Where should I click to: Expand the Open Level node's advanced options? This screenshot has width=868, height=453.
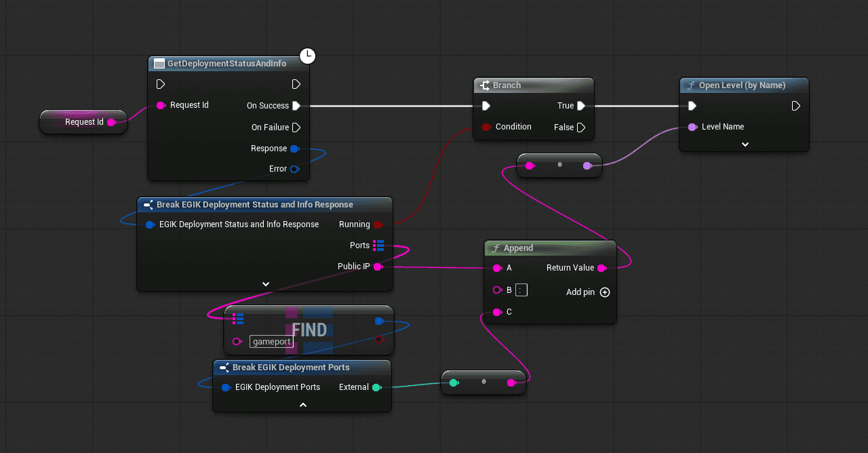pos(745,144)
